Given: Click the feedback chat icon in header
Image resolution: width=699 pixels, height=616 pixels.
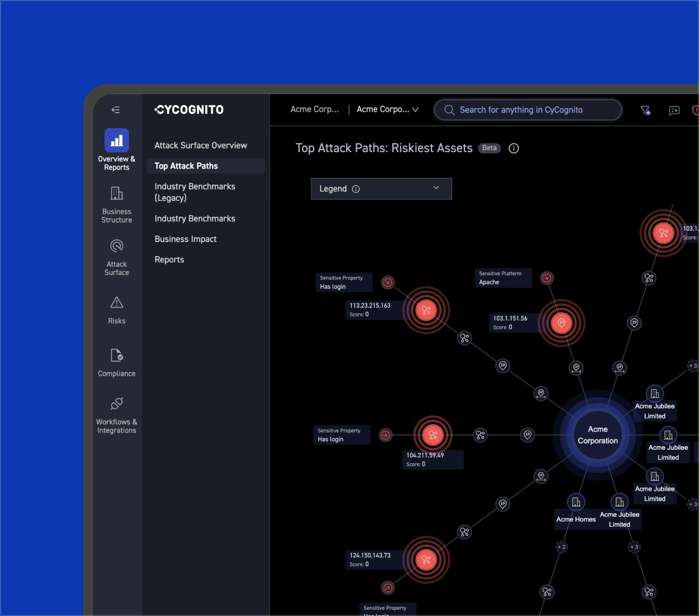Looking at the screenshot, I should click(x=674, y=110).
